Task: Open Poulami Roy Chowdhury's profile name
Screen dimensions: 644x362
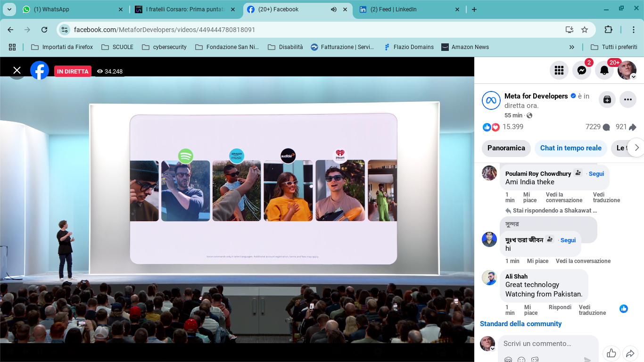Action: (x=538, y=173)
